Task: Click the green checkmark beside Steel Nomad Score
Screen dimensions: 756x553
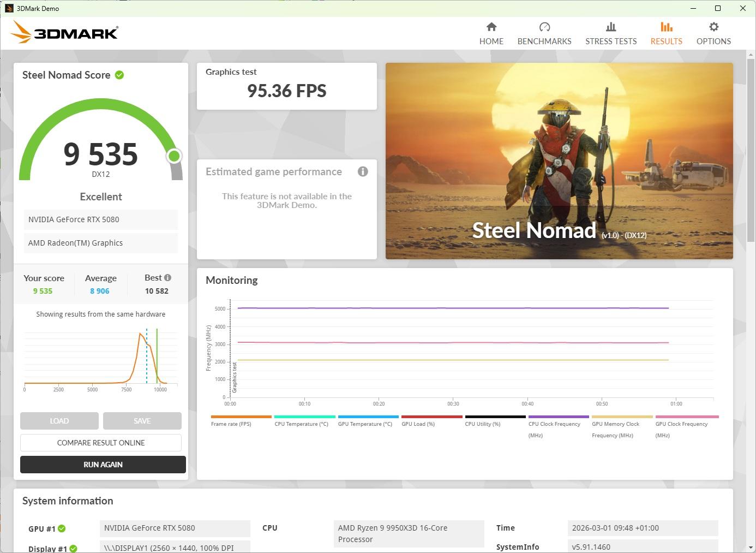Action: tap(119, 75)
